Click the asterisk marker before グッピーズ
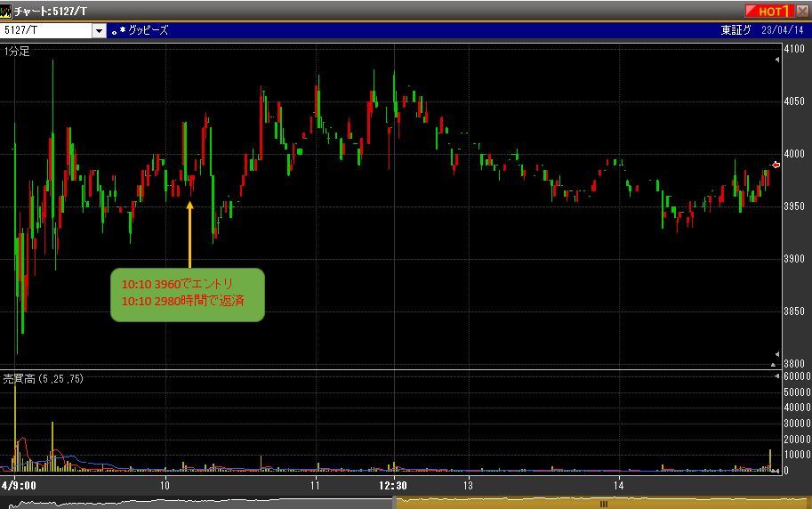 (x=123, y=30)
